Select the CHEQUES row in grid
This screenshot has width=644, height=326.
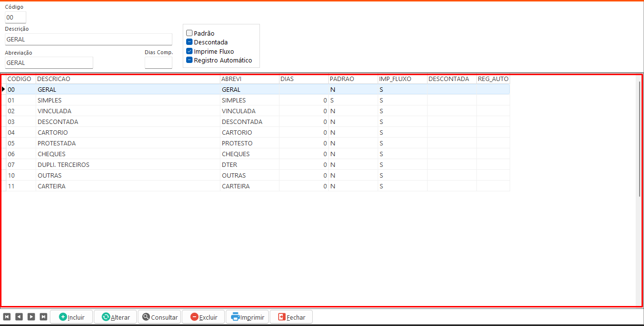click(51, 154)
